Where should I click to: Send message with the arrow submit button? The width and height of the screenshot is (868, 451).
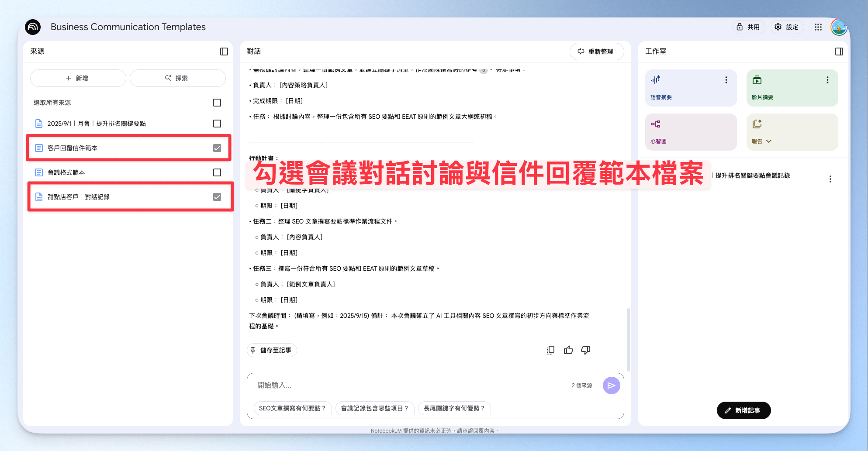pyautogui.click(x=611, y=386)
